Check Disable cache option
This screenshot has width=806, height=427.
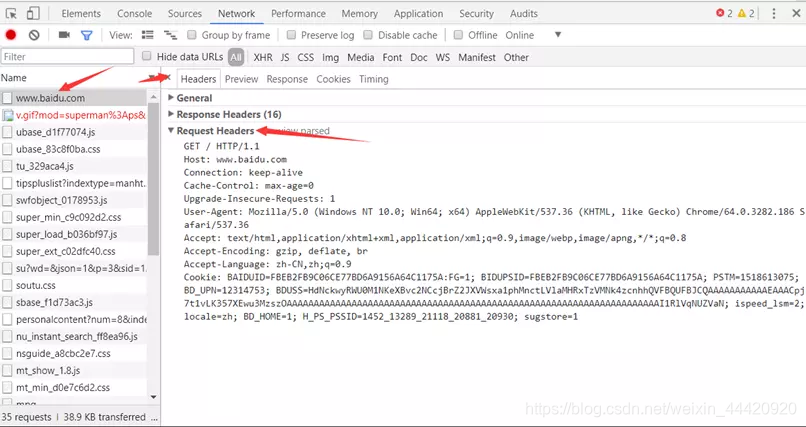[368, 35]
